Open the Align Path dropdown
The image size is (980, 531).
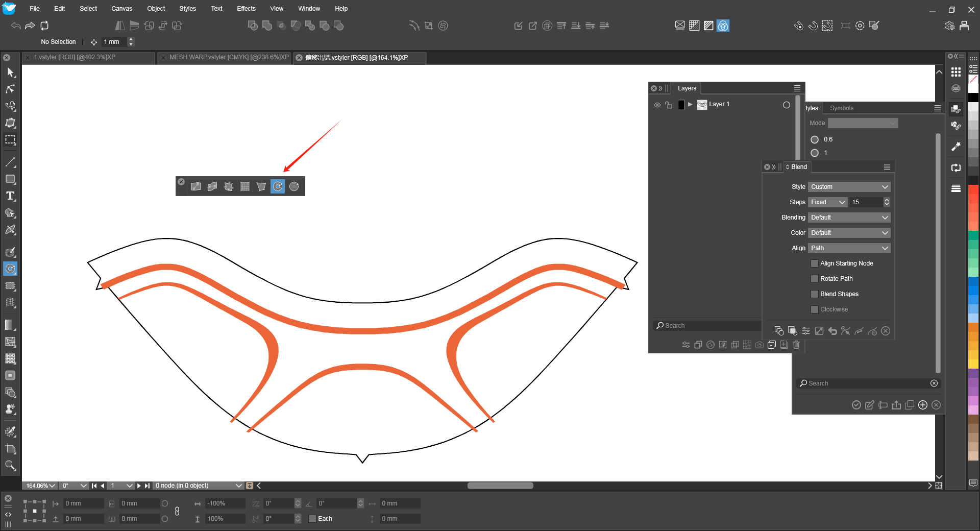(x=849, y=248)
